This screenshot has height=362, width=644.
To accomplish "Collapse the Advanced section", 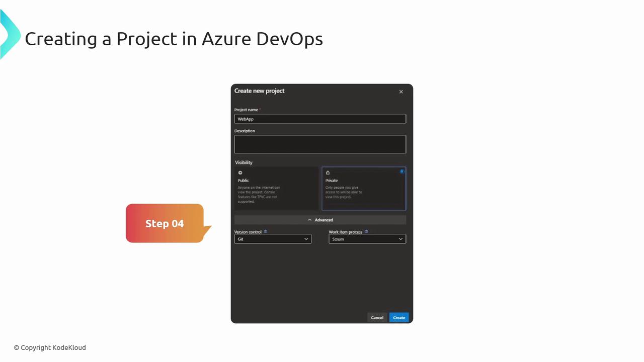I will pyautogui.click(x=320, y=220).
